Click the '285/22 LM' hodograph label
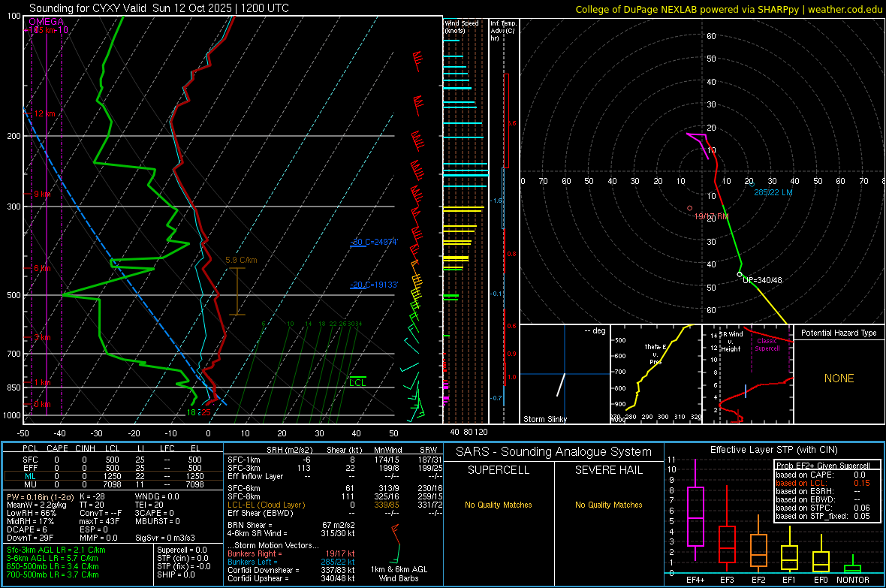886x588 pixels. pos(773,192)
